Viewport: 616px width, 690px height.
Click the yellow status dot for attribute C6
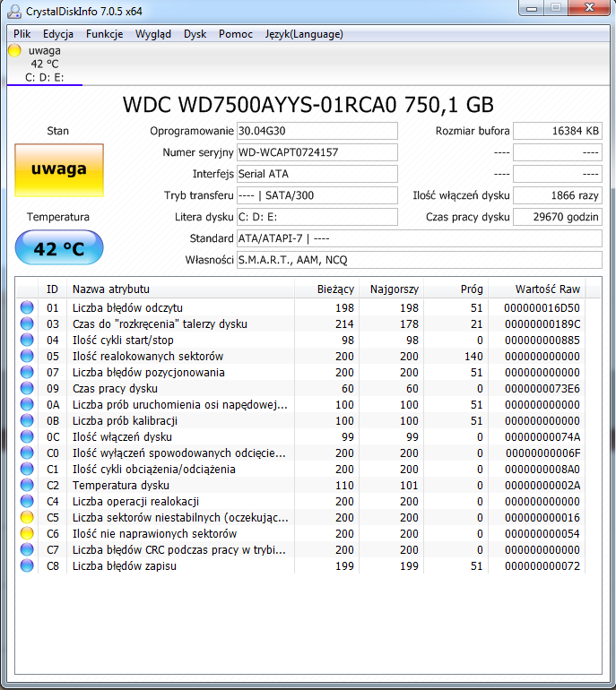tap(27, 534)
